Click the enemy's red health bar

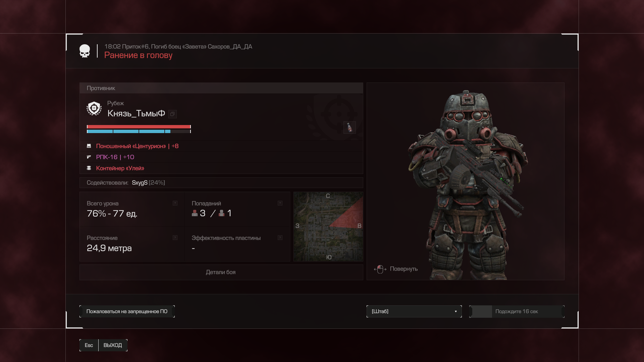click(139, 127)
